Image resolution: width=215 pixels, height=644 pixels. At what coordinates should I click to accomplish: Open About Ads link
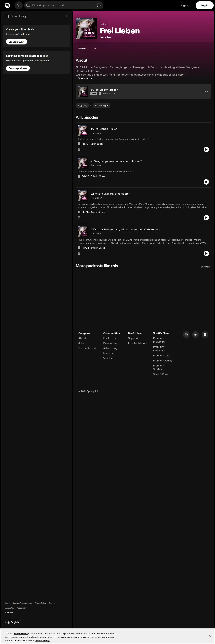[10, 608]
